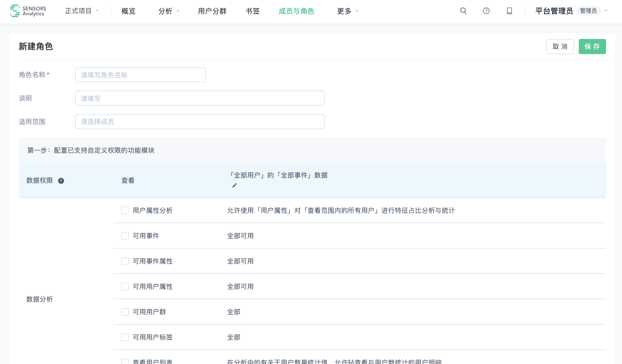622x364 pixels.
Task: Select the 成员与角色 tab
Action: coord(296,11)
